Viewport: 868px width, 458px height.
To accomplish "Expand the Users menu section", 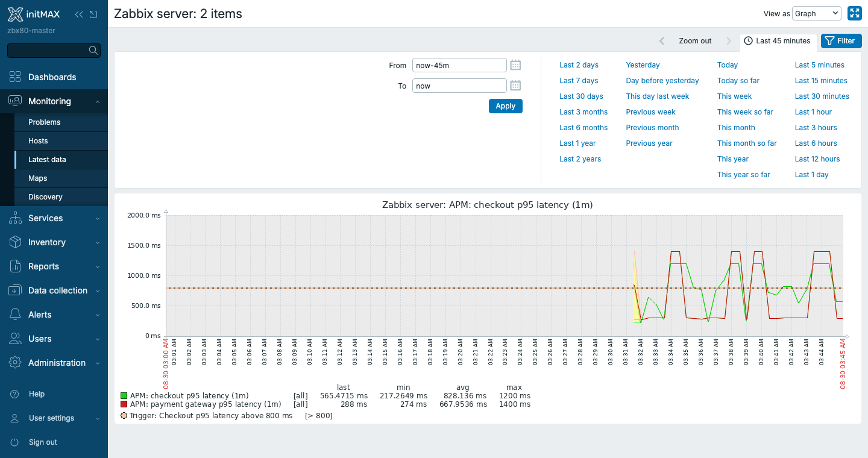I will [x=98, y=339].
